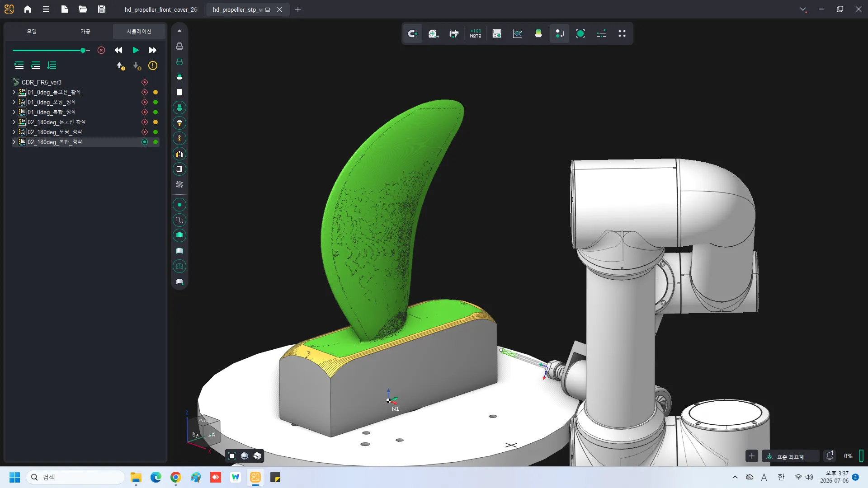The width and height of the screenshot is (868, 488).
Task: Jump to next warning arrow
Action: [x=137, y=66]
